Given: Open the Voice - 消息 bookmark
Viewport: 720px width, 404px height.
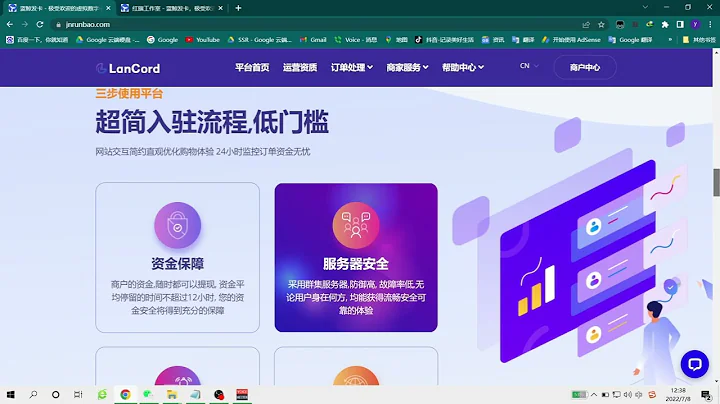Looking at the screenshot, I should [356, 40].
